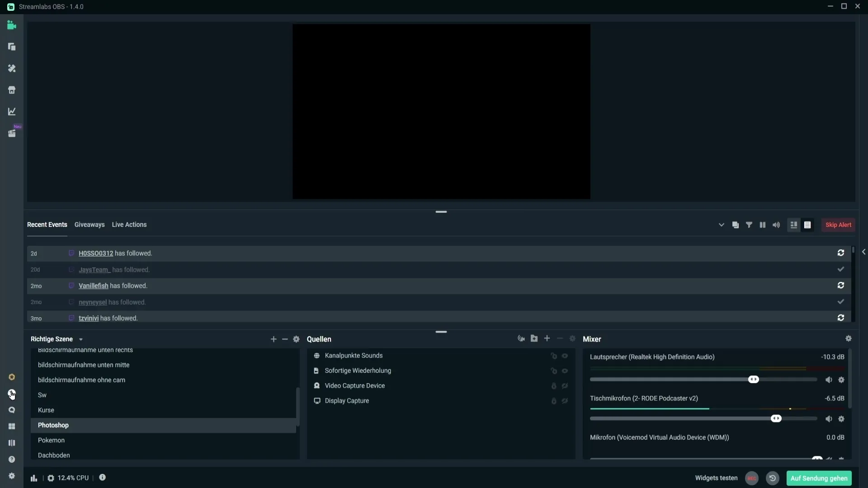Open Tischmikrofon audio settings gear
The width and height of the screenshot is (868, 488).
click(841, 419)
